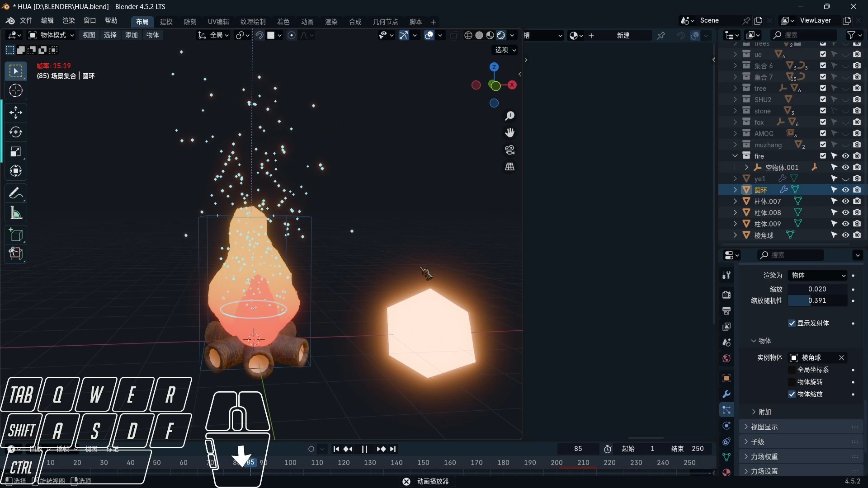Toggle proportional editing icon
This screenshot has height=488, width=868.
(292, 35)
